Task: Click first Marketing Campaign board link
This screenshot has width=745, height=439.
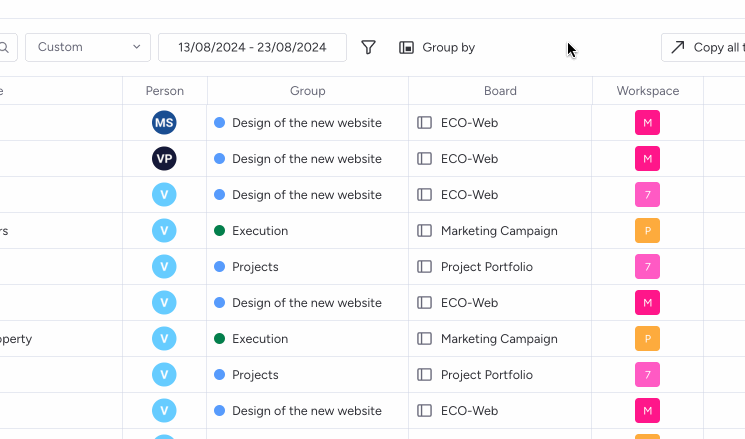Action: [499, 230]
